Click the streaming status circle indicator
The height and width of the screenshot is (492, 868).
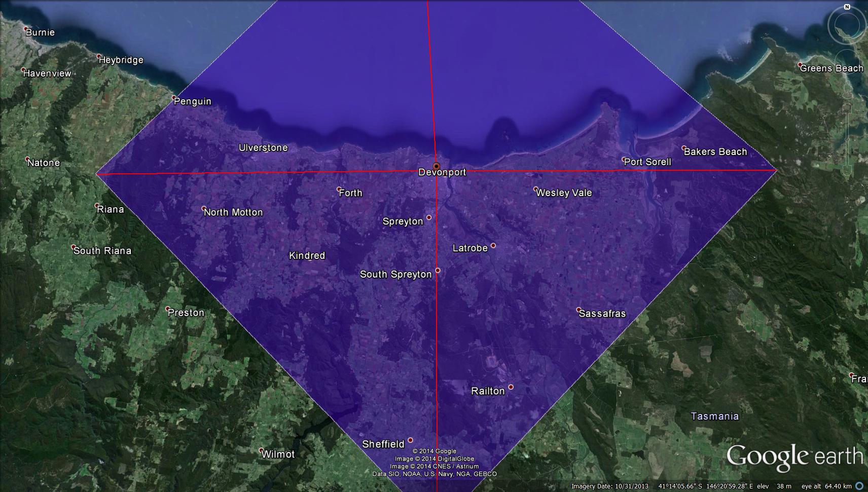(859, 486)
